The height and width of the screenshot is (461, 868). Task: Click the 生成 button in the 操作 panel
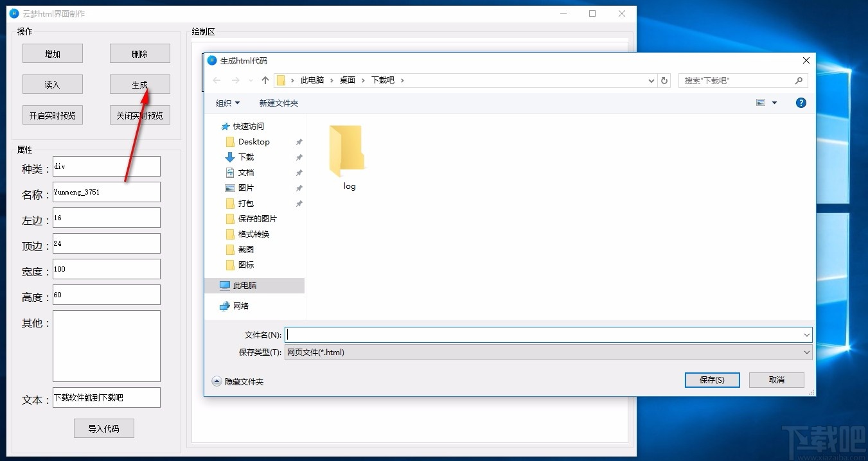pyautogui.click(x=139, y=83)
